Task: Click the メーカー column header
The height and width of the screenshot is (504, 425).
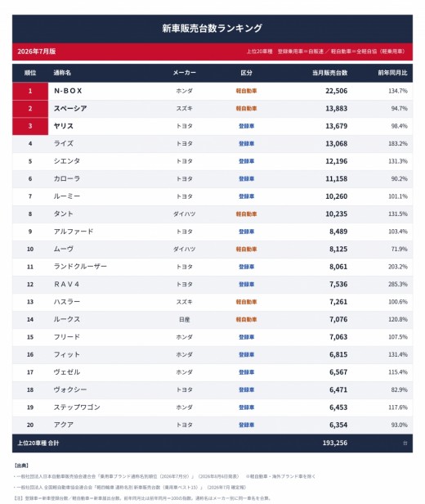Action: pyautogui.click(x=184, y=73)
